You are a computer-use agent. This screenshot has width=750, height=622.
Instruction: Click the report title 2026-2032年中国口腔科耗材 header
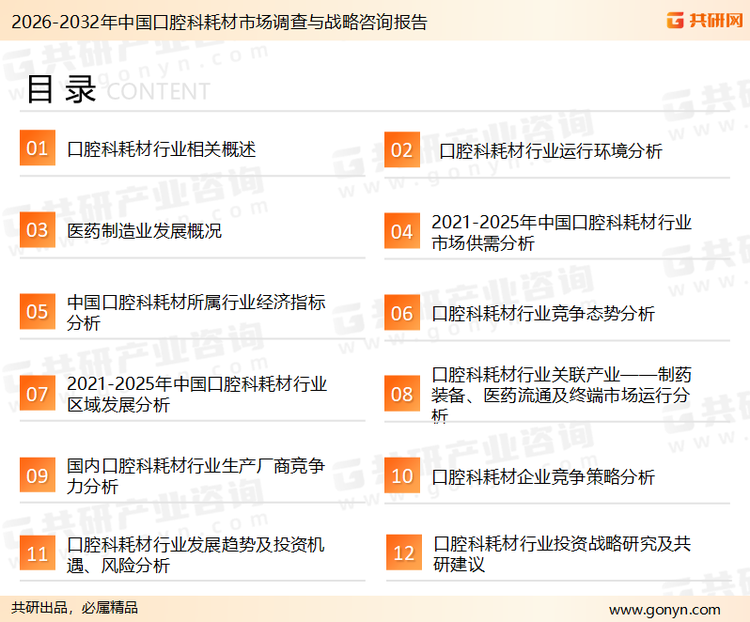219,22
